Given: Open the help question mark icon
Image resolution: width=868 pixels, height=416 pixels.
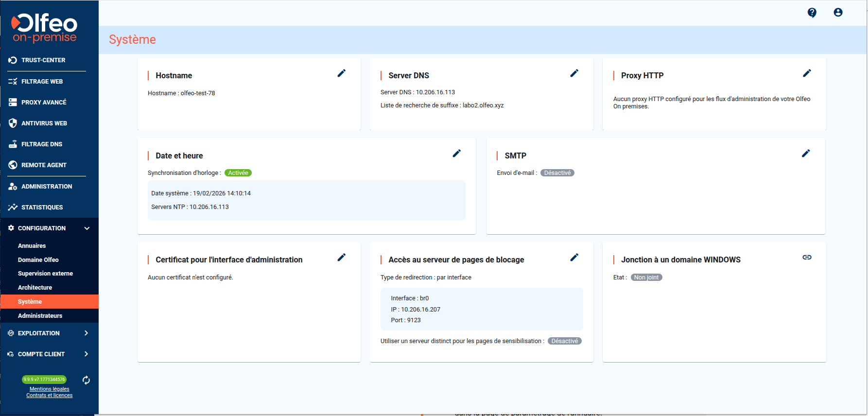Looking at the screenshot, I should [812, 13].
